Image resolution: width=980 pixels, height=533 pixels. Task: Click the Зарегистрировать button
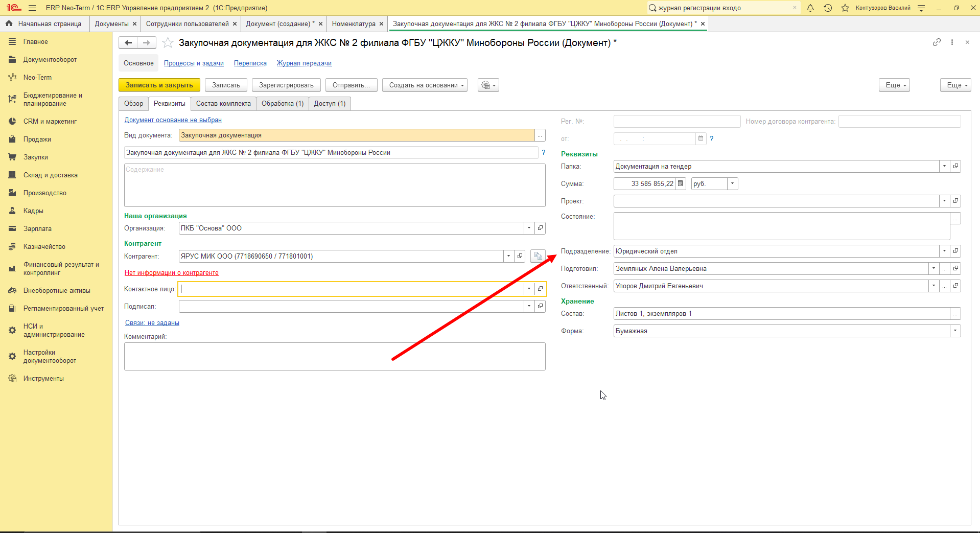click(286, 85)
